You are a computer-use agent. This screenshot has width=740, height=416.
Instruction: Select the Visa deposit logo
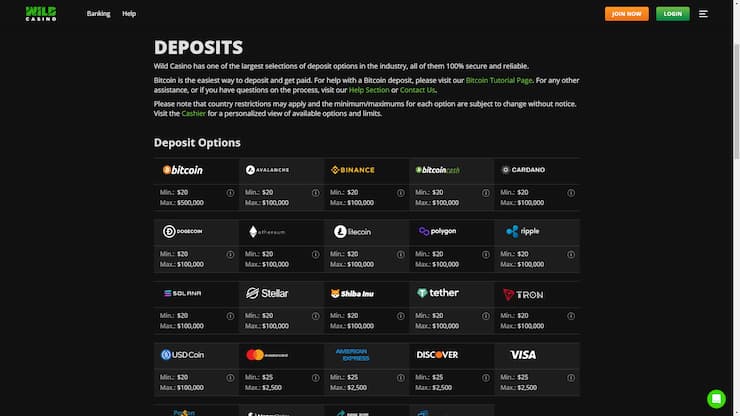523,355
